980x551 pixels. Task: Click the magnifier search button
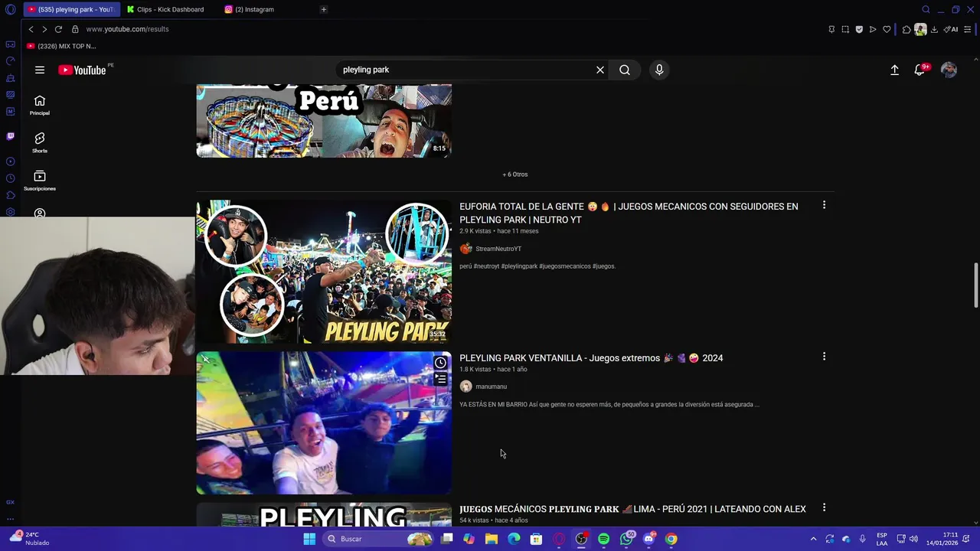click(x=625, y=70)
